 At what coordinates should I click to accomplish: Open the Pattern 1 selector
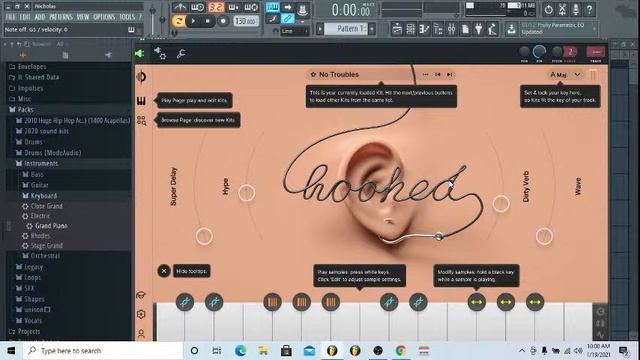(346, 29)
